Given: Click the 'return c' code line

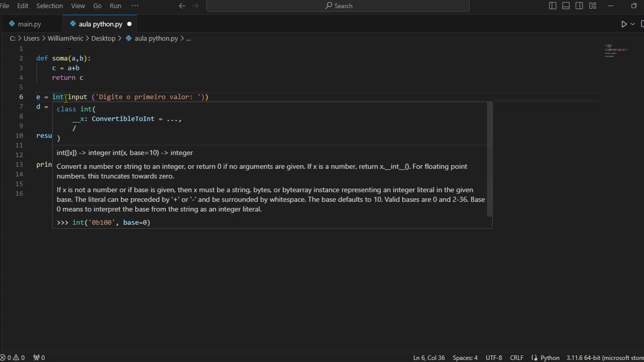Looking at the screenshot, I should 67,77.
